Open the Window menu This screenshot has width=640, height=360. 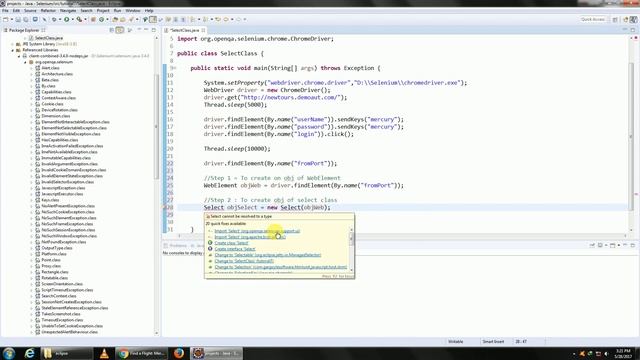pos(133,11)
